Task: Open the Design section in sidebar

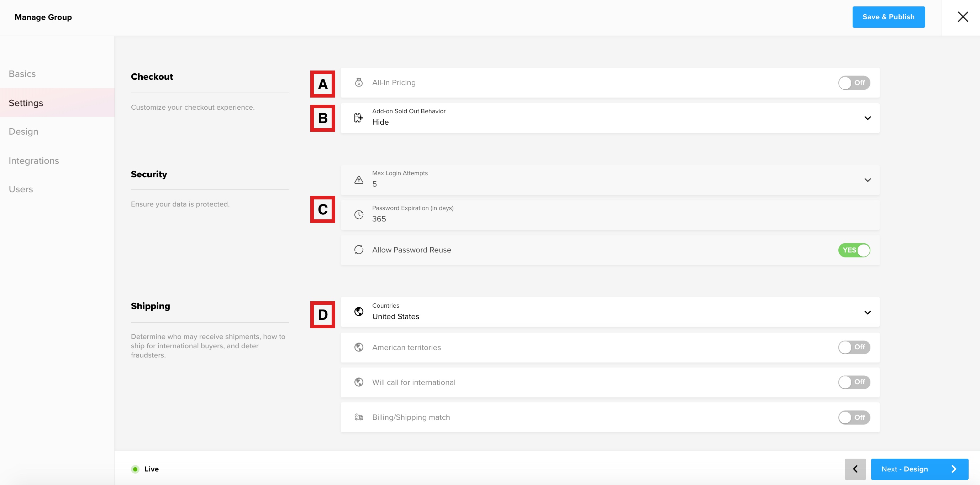Action: tap(23, 132)
